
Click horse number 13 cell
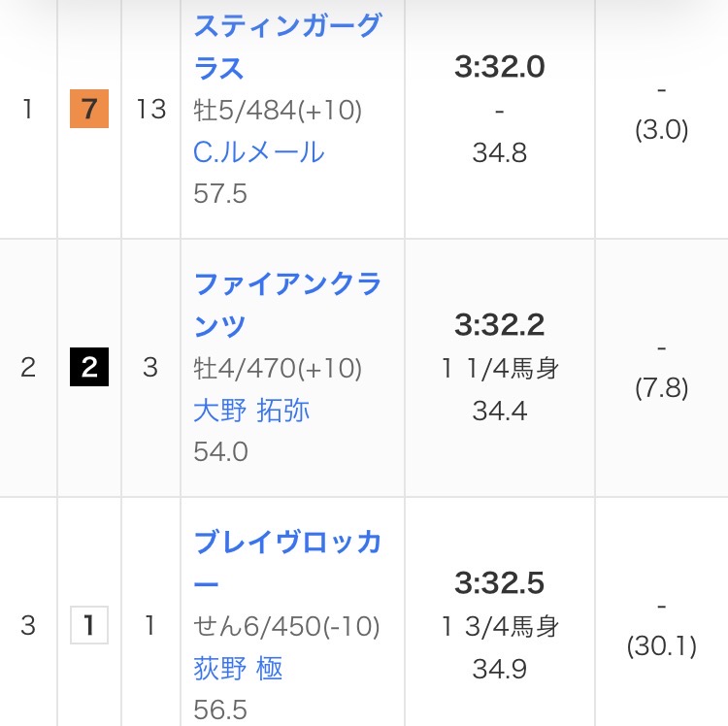(151, 110)
